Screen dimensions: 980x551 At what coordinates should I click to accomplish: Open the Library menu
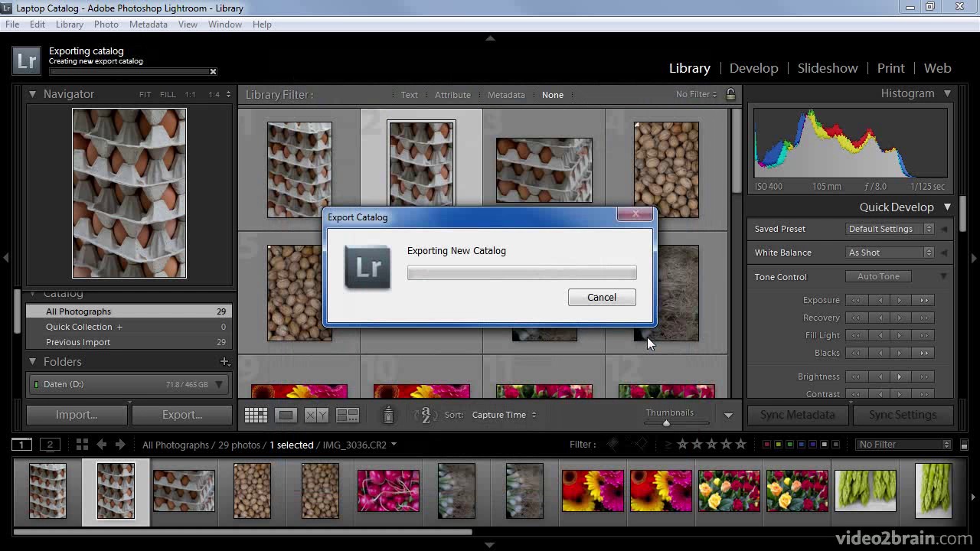pos(69,24)
